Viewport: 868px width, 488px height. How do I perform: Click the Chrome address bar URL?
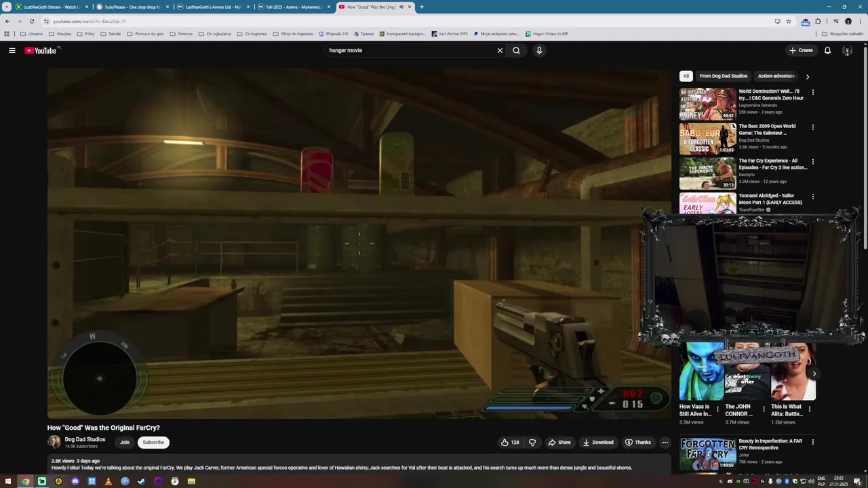(x=89, y=21)
